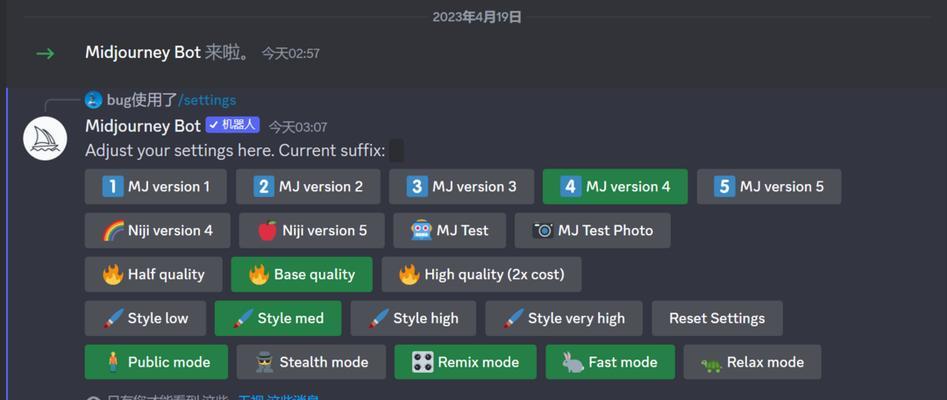Choose Niji version 4 model
This screenshot has height=400, width=947.
(x=158, y=230)
